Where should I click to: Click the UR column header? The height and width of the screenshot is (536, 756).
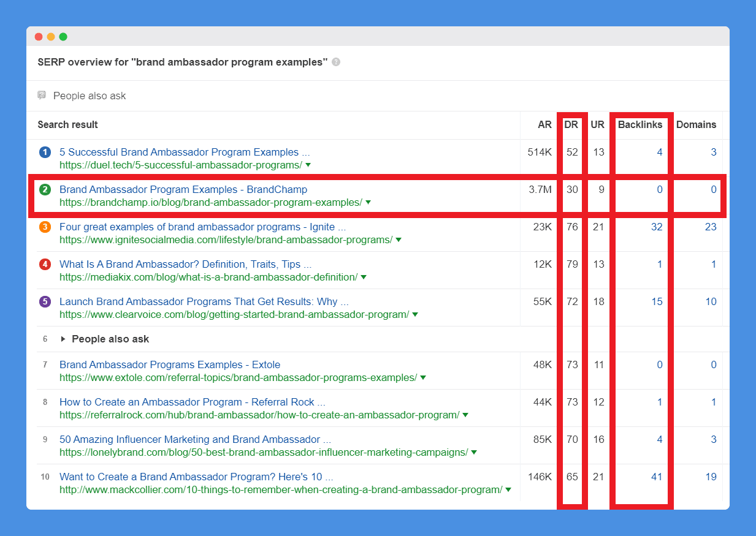[597, 124]
